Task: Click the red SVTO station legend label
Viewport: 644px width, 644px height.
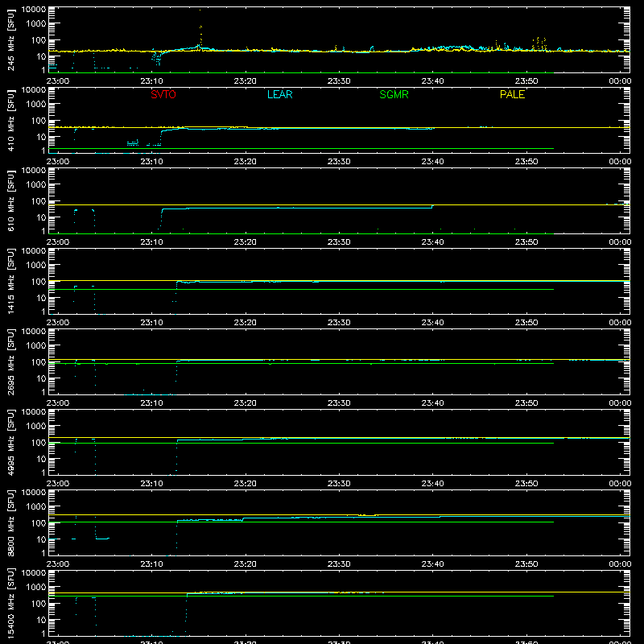Action: coord(163,94)
